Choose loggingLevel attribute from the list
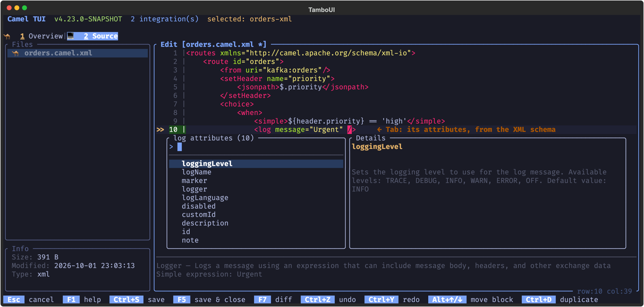Viewport: 644px width, 307px height. 256,164
